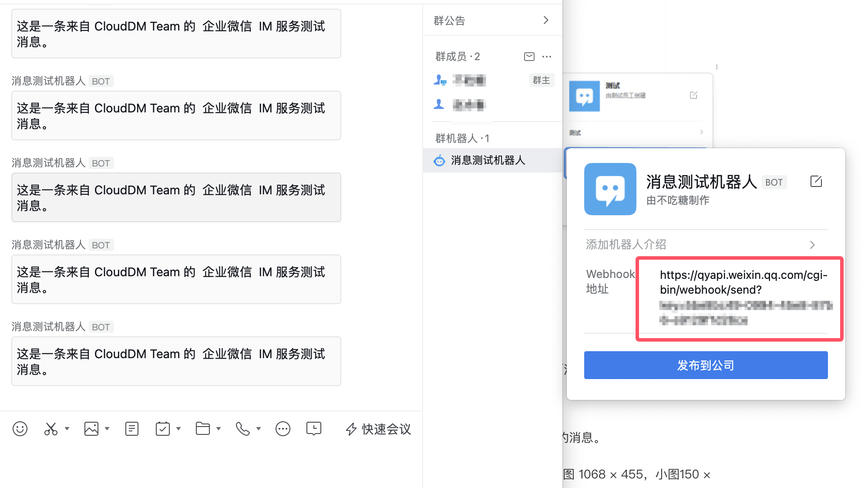Click the phone call icon

click(242, 429)
